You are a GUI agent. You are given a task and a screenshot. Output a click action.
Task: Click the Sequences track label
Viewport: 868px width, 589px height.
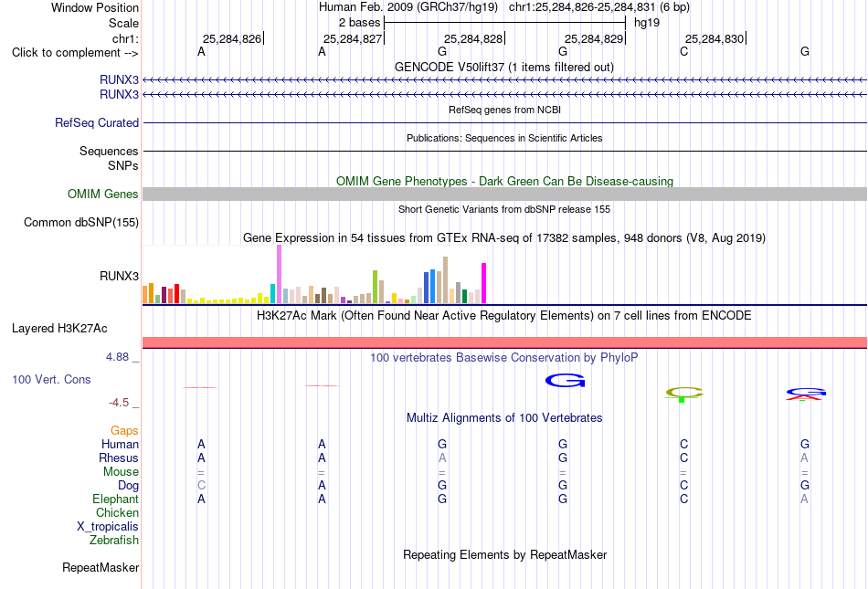109,151
